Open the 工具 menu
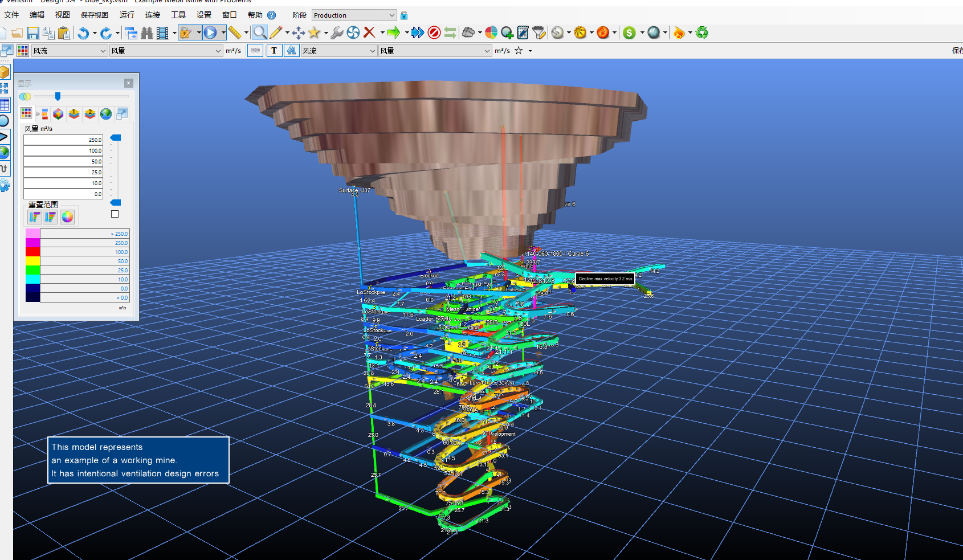 (x=178, y=15)
